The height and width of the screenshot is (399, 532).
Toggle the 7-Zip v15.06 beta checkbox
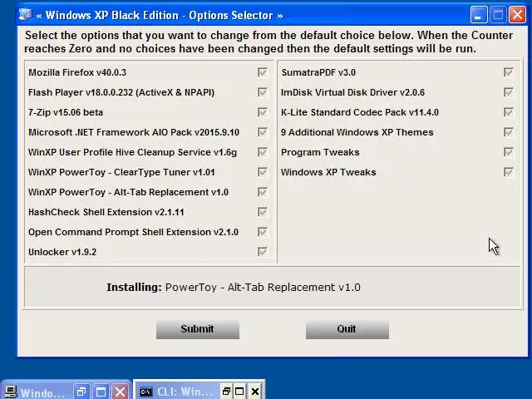[263, 112]
